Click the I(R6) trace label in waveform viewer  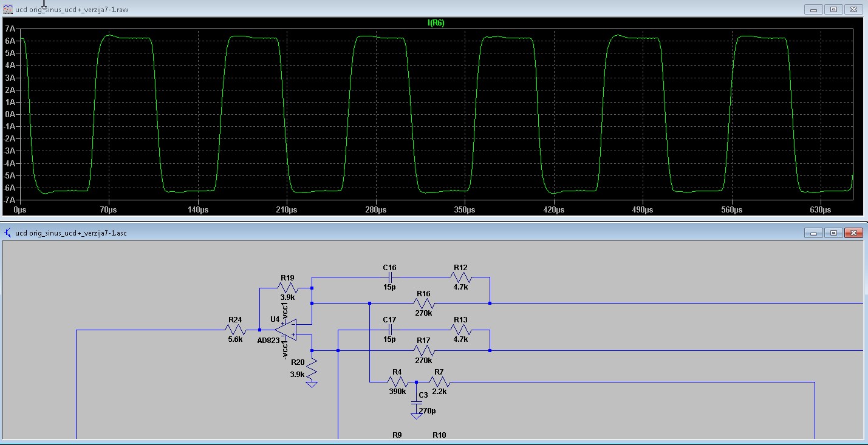(x=436, y=22)
